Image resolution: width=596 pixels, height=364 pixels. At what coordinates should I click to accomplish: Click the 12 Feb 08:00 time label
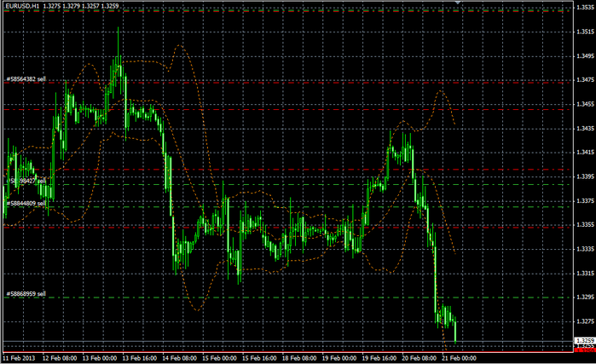[x=60, y=358]
